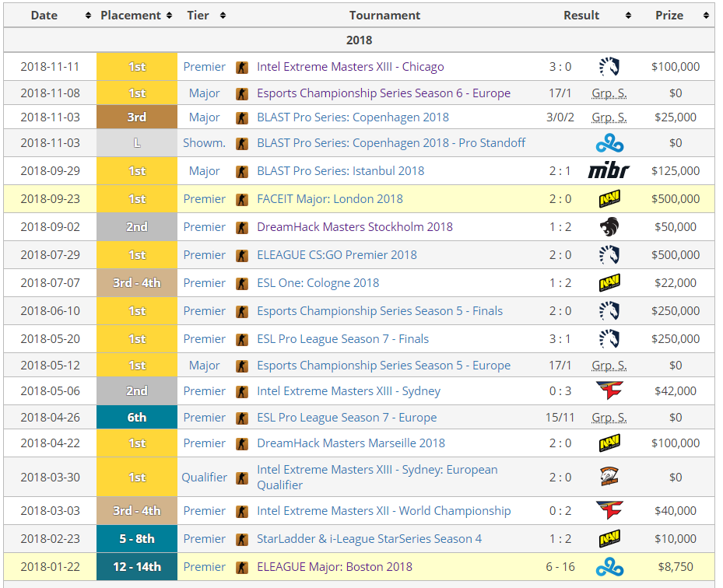Open ELEAGUE Major: Boston 2018 link
The image size is (723, 588).
click(x=335, y=567)
